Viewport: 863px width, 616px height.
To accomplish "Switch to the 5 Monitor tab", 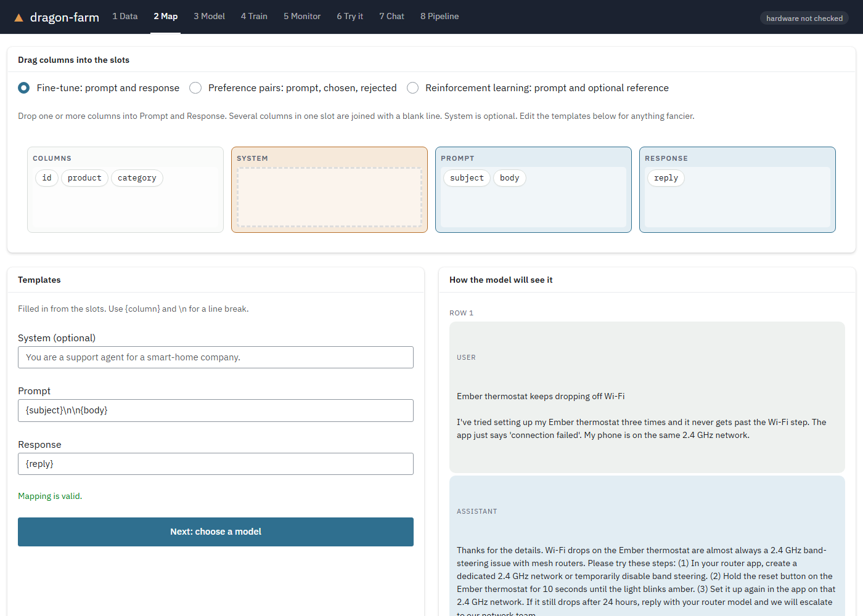I will [302, 17].
